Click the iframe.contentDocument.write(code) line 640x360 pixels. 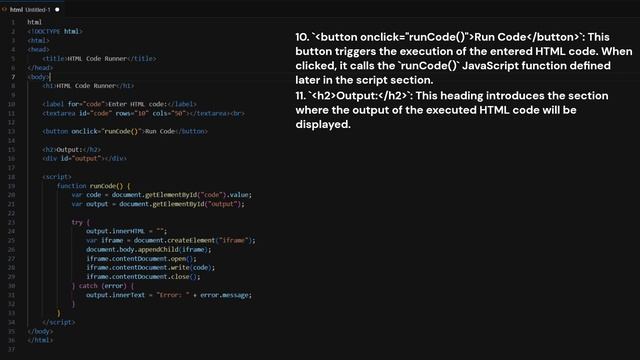coord(150,267)
